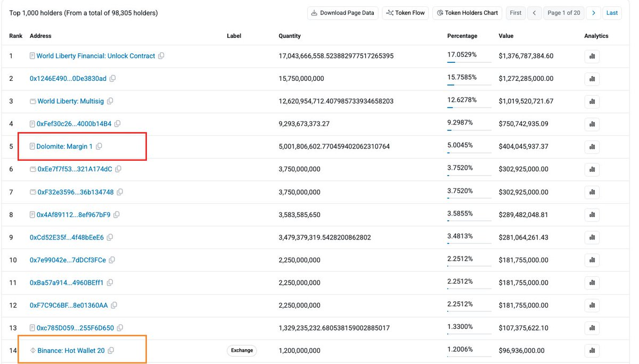Download Page Data
This screenshot has width=639, height=364.
click(342, 13)
